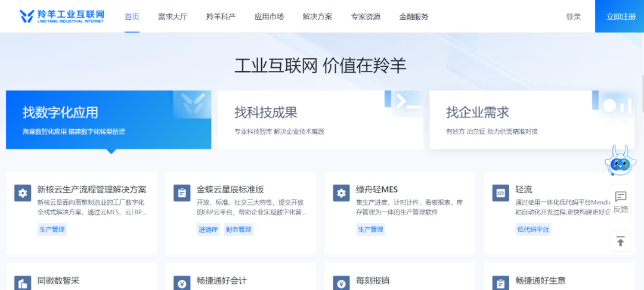Click the 羚羊工业互联网 logo
This screenshot has width=644, height=290.
click(62, 16)
